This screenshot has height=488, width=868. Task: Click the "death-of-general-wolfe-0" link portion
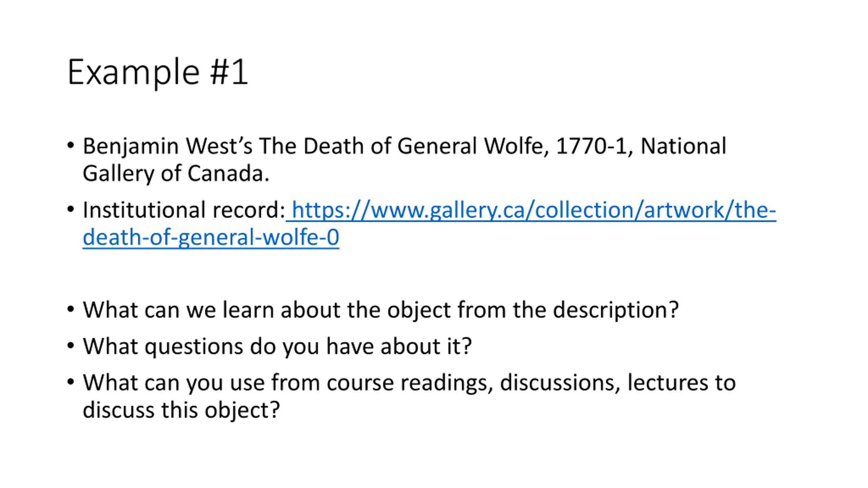tap(211, 237)
